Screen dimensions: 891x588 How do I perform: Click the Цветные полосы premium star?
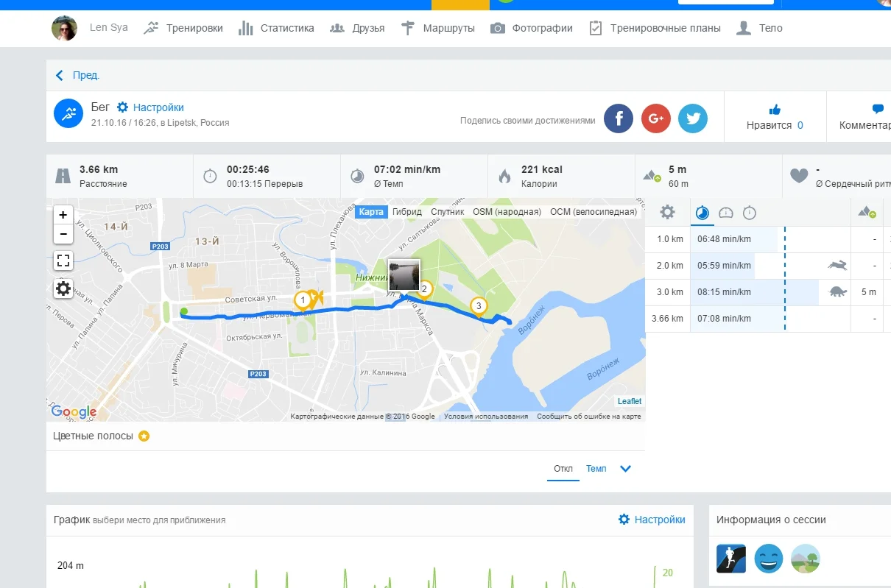144,436
